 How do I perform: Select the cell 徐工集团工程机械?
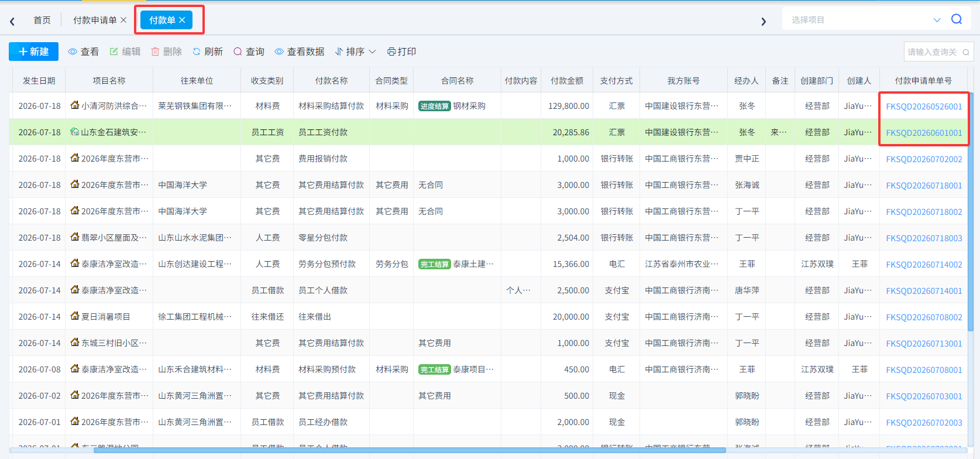pos(197,317)
